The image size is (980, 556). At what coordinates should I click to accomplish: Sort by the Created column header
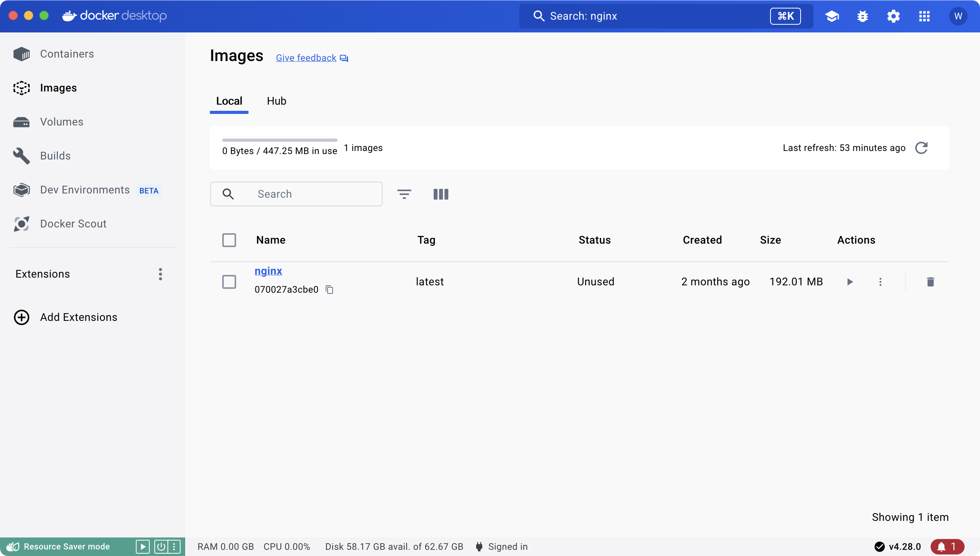702,240
